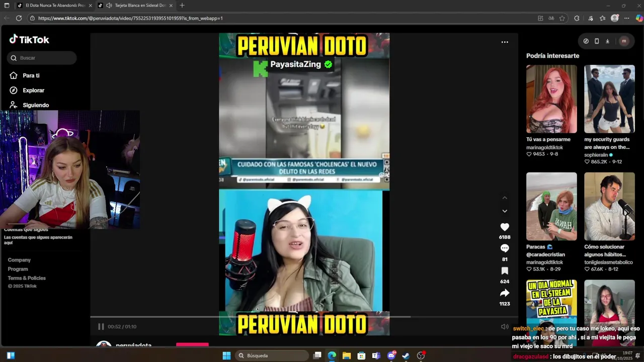This screenshot has width=644, height=362.
Task: Click the download app icon in top pill
Action: point(607,41)
